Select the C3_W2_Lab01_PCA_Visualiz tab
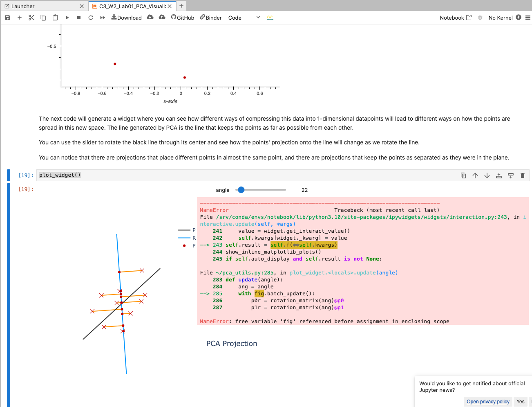 point(132,6)
